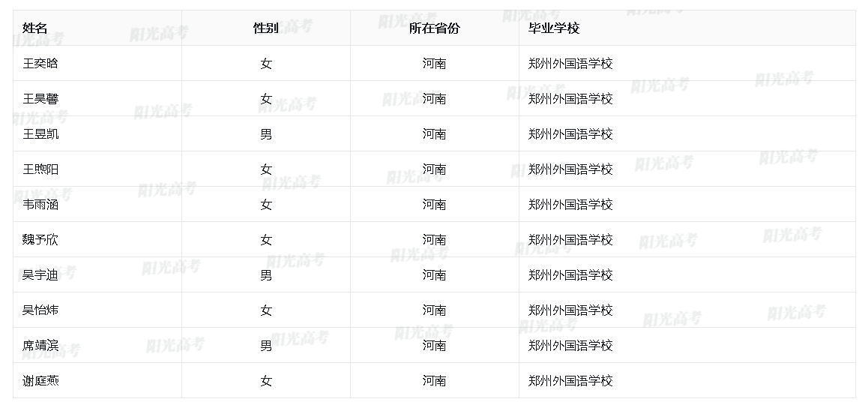Image resolution: width=868 pixels, height=408 pixels.
Task: Click the name 魏予欣
Action: pyautogui.click(x=40, y=240)
